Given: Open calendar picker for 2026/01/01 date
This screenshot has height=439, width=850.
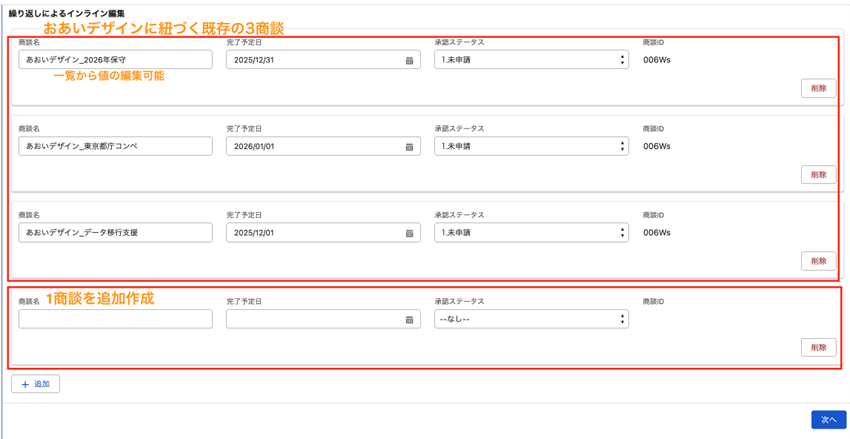Looking at the screenshot, I should [409, 147].
